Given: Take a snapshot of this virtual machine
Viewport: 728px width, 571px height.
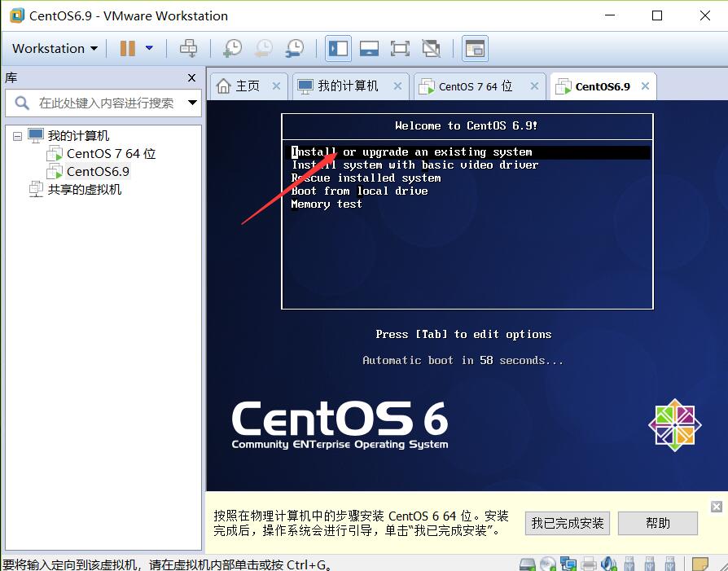Looking at the screenshot, I should [232, 48].
